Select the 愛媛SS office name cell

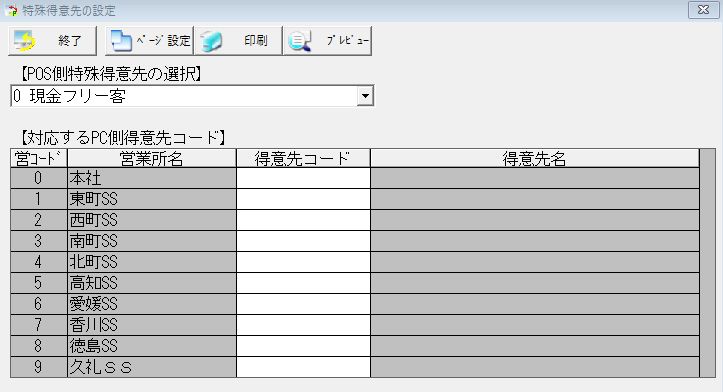point(152,304)
